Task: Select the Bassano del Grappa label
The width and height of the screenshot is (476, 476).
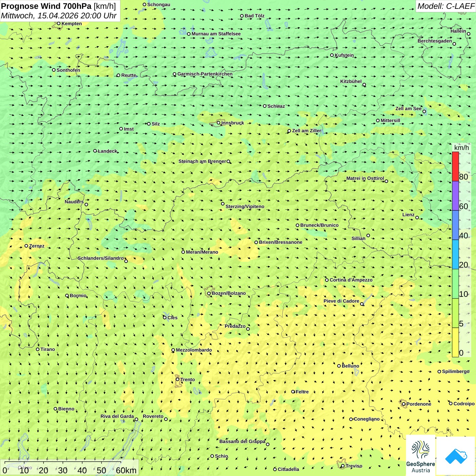Action: point(242,441)
